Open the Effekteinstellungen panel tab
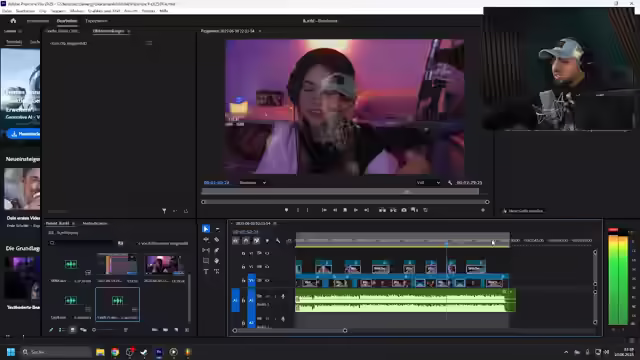This screenshot has width=640, height=360. click(x=108, y=31)
